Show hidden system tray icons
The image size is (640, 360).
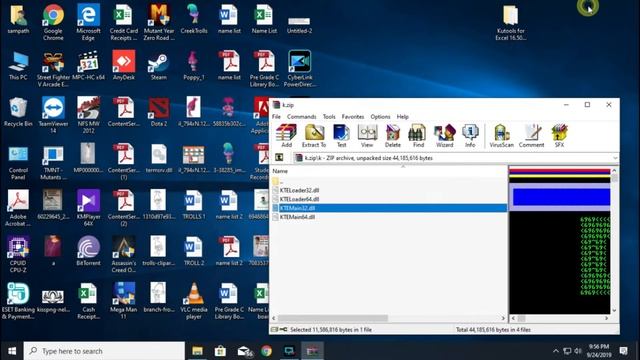(556, 351)
